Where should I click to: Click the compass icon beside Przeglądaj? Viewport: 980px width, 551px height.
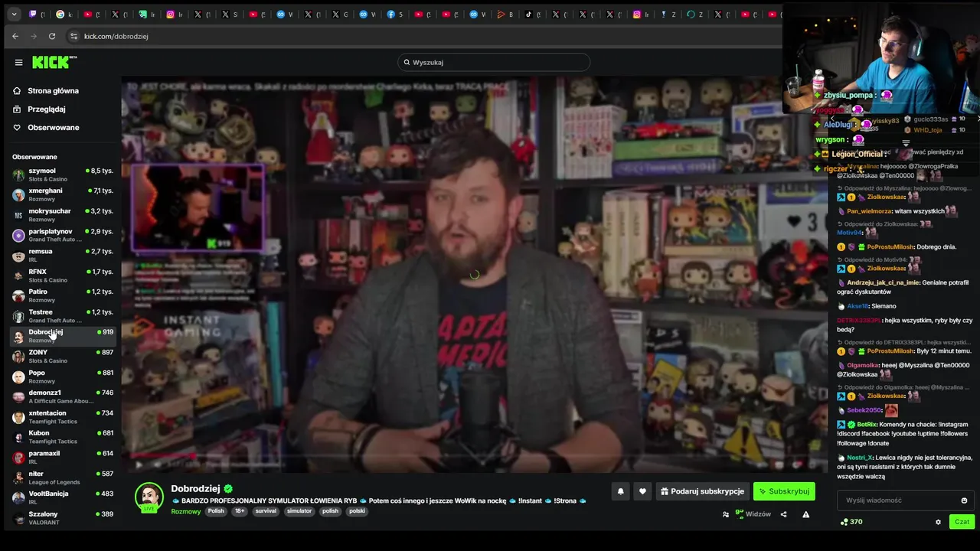pos(17,109)
